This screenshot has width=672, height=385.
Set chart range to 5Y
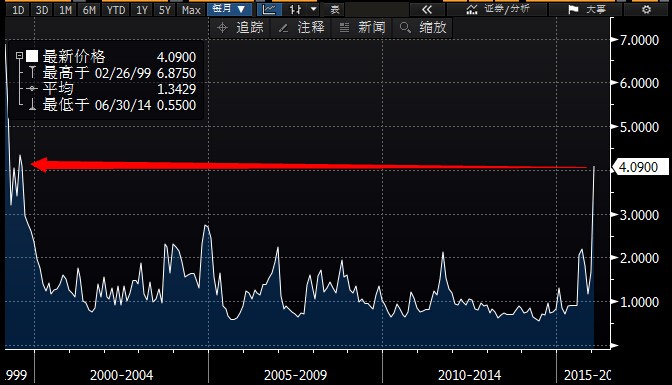[165, 9]
